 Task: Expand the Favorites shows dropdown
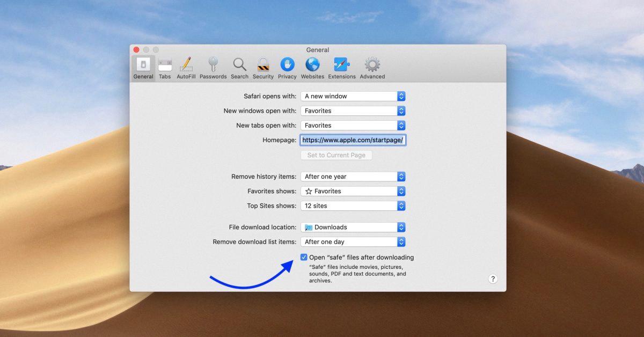point(353,191)
